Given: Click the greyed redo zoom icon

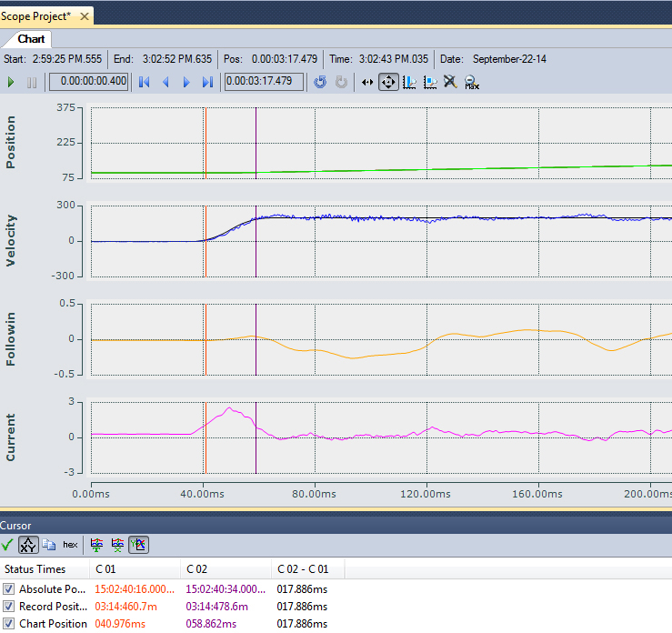Looking at the screenshot, I should coord(341,82).
